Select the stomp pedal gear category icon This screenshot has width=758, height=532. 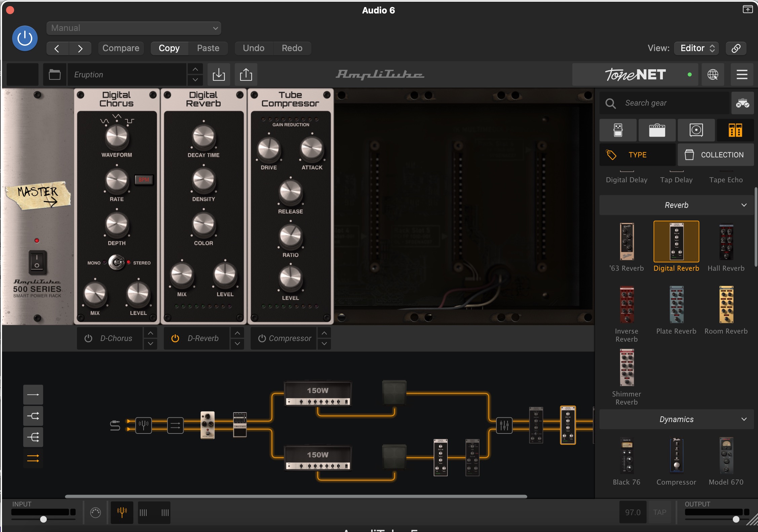(618, 130)
